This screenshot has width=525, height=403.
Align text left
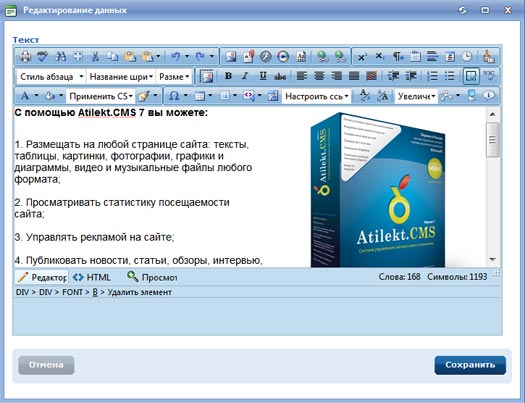click(x=302, y=76)
